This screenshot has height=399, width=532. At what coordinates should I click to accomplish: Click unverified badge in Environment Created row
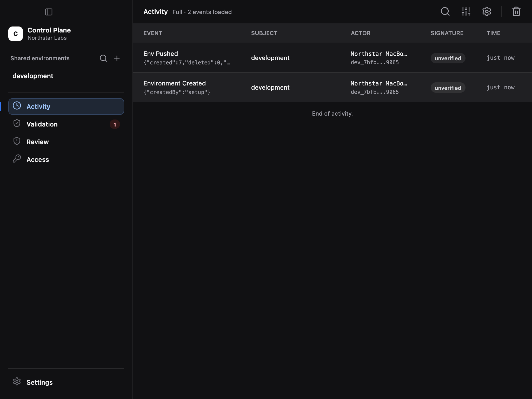[x=448, y=88]
